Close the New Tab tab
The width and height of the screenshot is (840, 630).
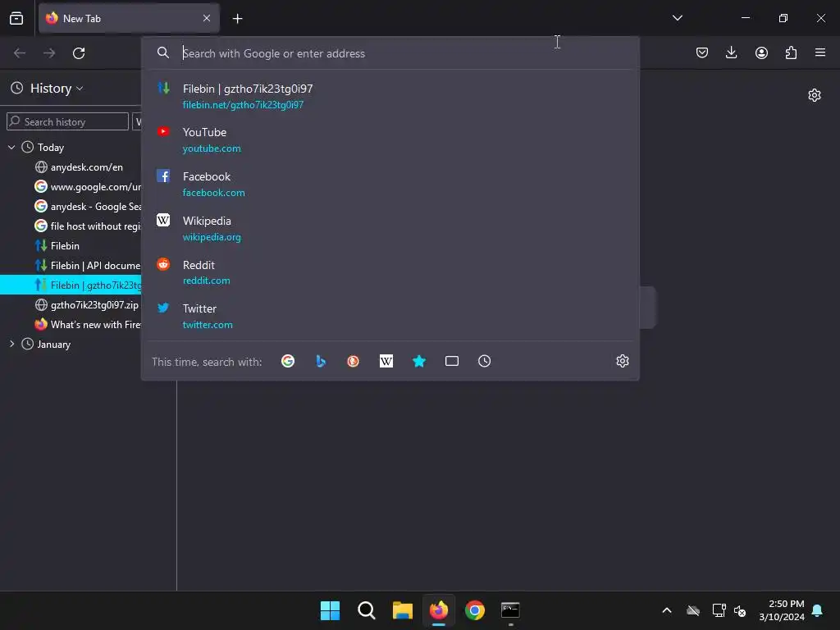[207, 18]
